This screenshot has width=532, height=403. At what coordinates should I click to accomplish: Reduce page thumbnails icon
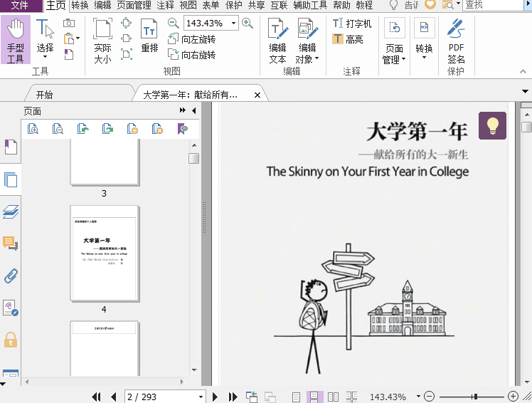coord(58,129)
